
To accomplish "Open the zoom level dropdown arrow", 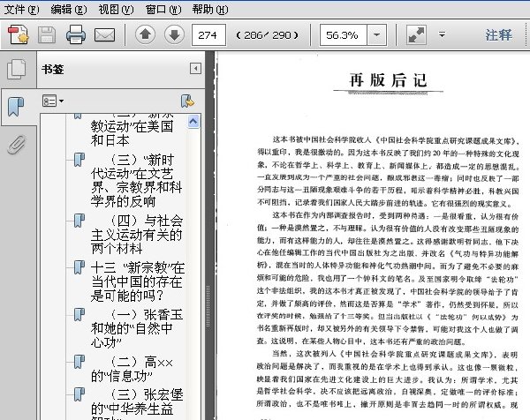I will coord(376,34).
